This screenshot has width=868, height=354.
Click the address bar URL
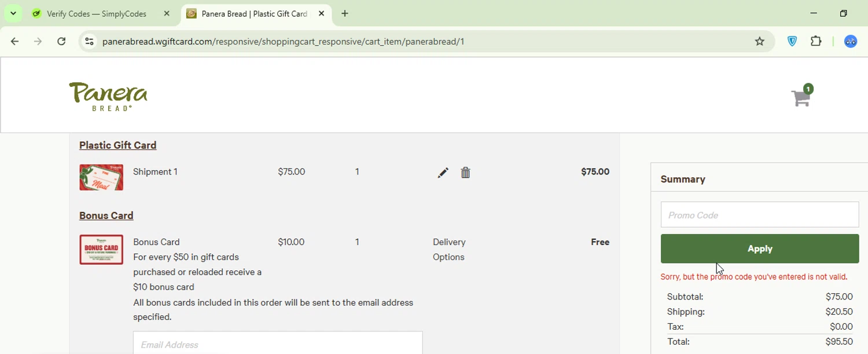point(284,41)
